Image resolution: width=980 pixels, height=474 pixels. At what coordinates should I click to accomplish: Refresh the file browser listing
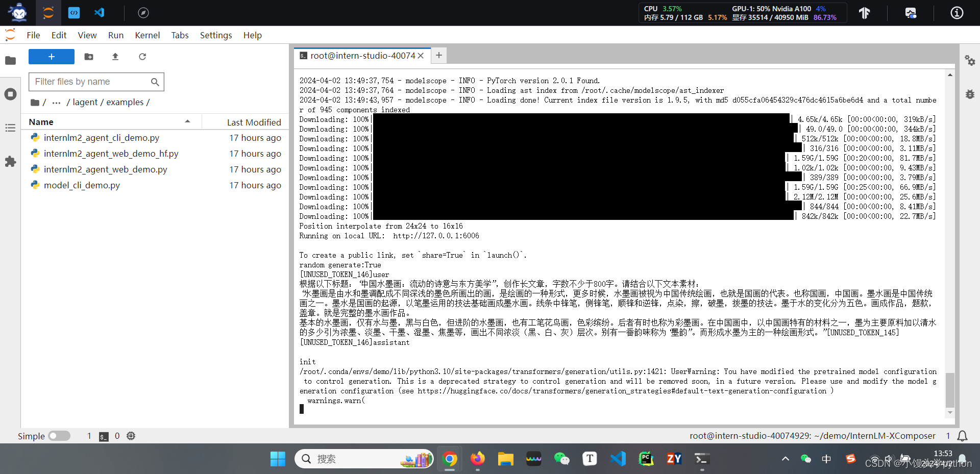coord(142,57)
